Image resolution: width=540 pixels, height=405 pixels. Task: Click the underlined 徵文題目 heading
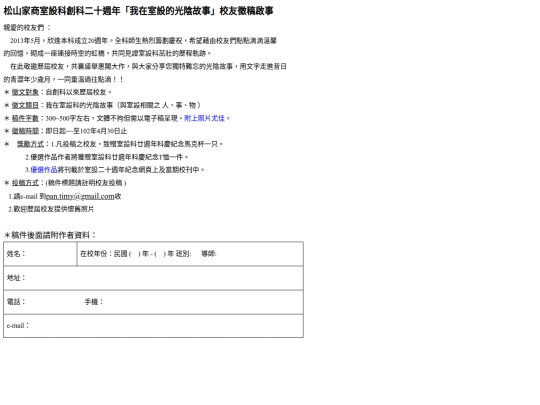25,105
